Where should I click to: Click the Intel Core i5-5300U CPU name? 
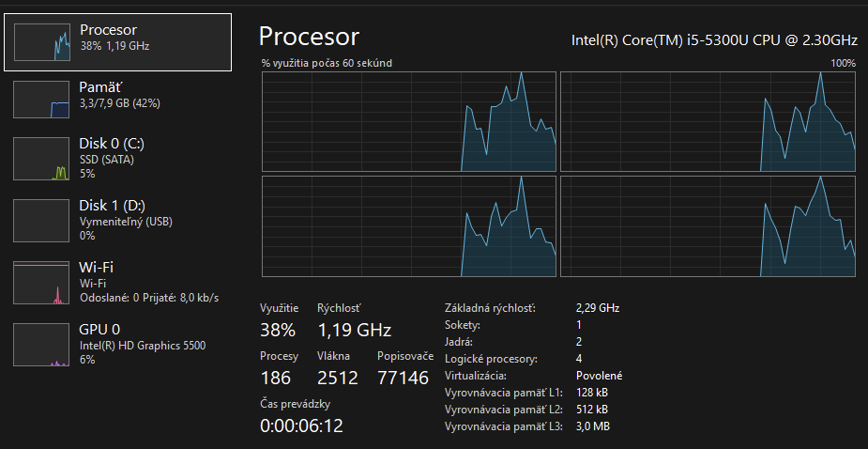click(x=714, y=40)
